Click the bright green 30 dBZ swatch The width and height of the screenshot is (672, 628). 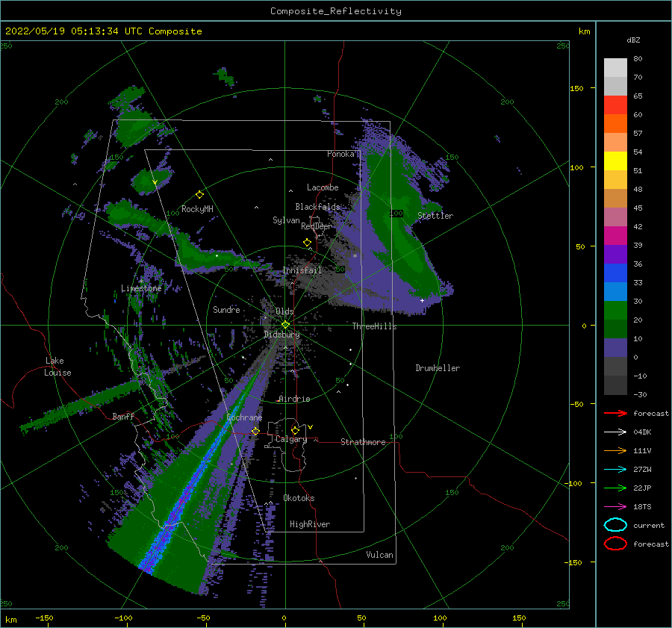coord(615,310)
